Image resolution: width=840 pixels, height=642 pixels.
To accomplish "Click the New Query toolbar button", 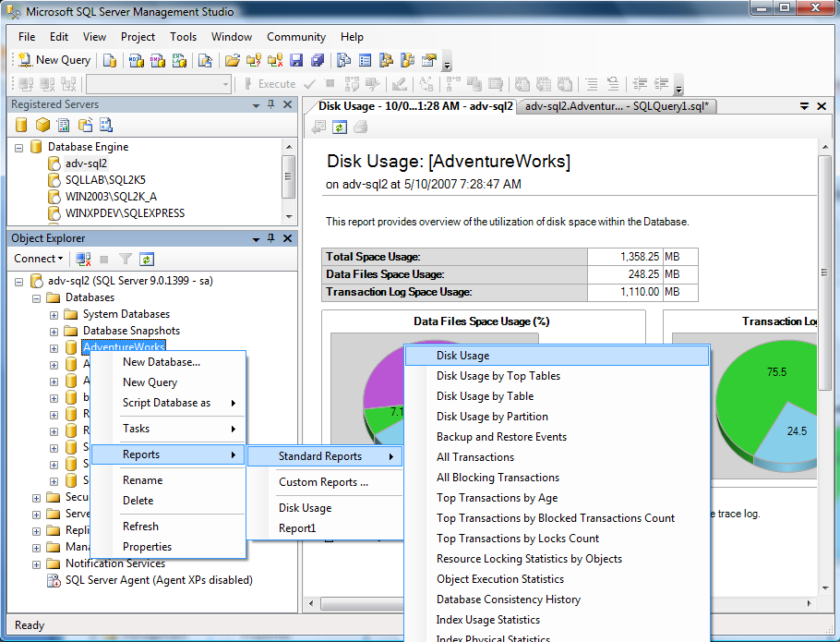I will pyautogui.click(x=54, y=60).
